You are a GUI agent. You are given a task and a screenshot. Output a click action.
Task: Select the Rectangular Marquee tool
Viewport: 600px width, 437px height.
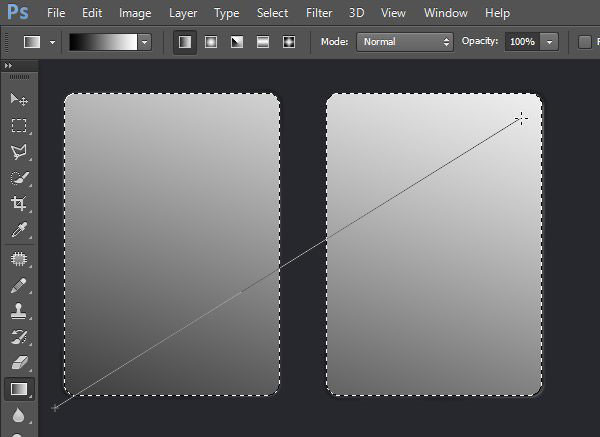click(x=19, y=126)
